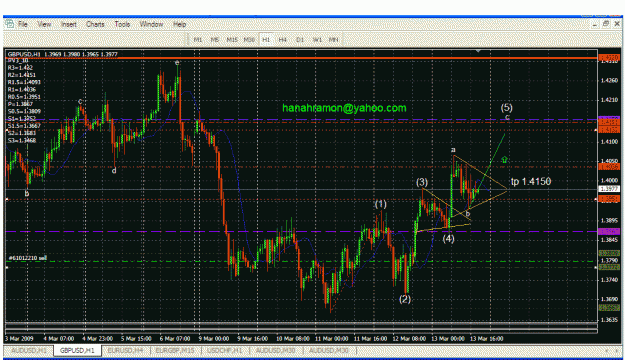Click the 'tp 1.4150' text label
This screenshot has height=360, width=625.
(531, 181)
